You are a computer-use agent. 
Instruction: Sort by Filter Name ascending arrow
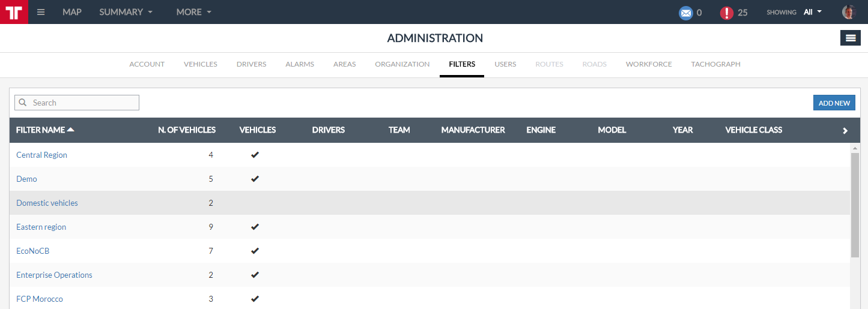(x=71, y=130)
